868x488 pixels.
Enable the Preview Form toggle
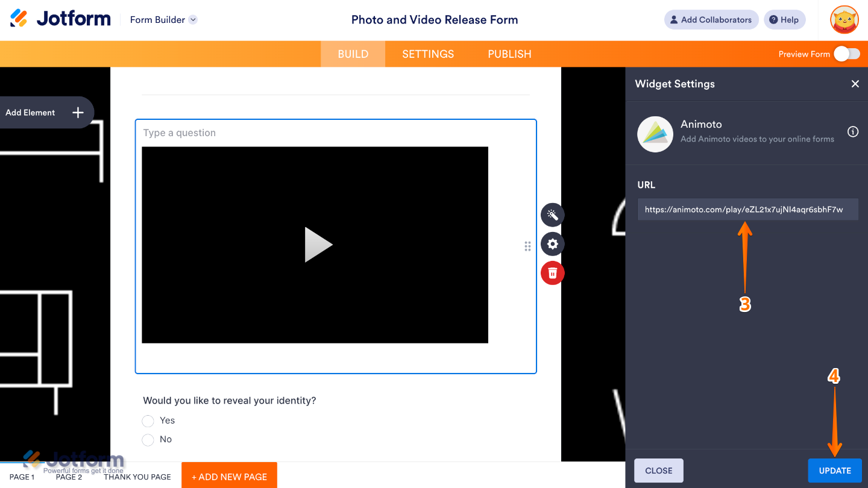tap(846, 54)
